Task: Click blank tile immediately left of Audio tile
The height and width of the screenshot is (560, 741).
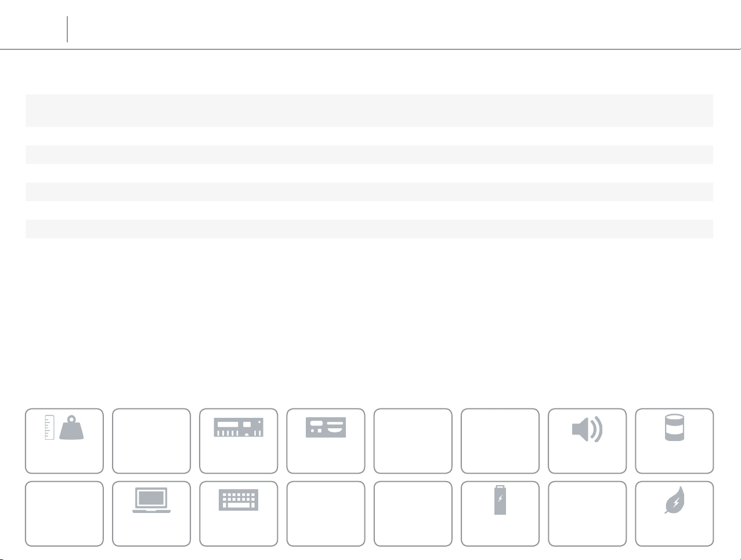Action: pyautogui.click(x=500, y=441)
